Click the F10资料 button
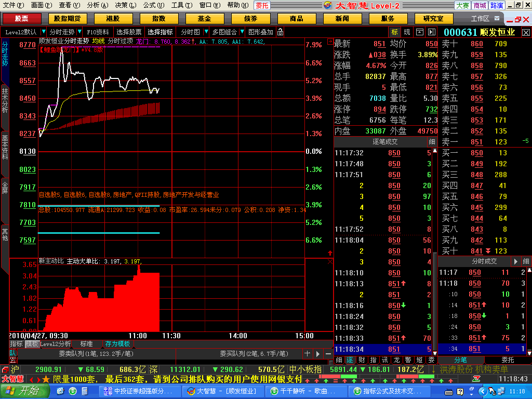The height and width of the screenshot is (399, 532). click(x=98, y=32)
